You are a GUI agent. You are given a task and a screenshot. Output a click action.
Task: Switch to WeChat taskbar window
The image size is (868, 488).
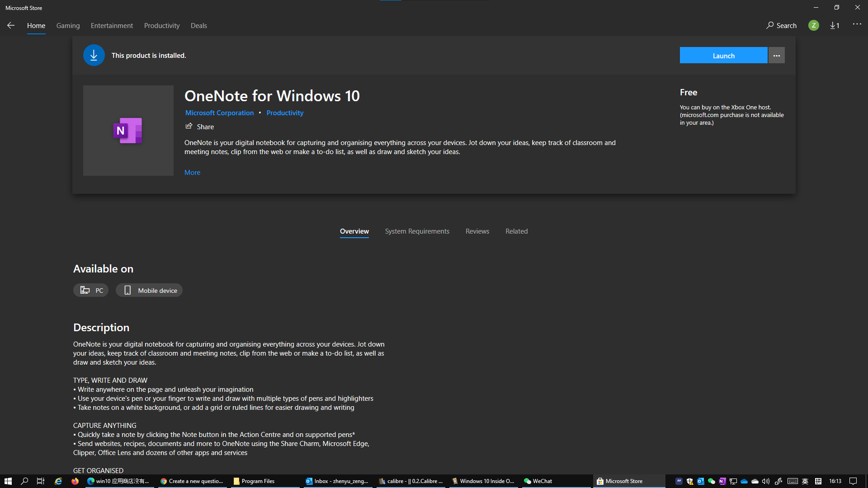click(x=556, y=481)
